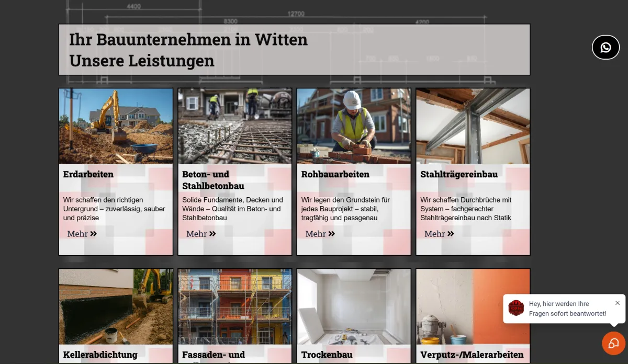
Task: Open the Mehr link for Erdarbeiten
Action: [x=76, y=234]
